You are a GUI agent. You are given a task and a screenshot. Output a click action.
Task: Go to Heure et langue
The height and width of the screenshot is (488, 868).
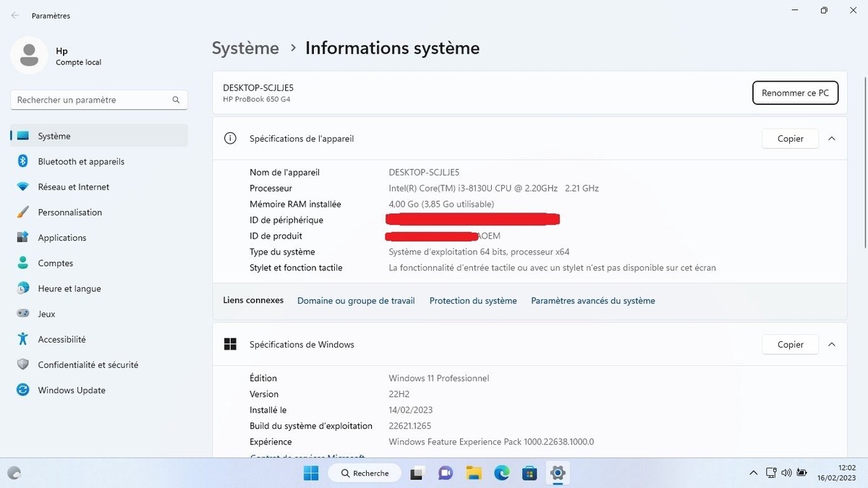[x=99, y=288]
